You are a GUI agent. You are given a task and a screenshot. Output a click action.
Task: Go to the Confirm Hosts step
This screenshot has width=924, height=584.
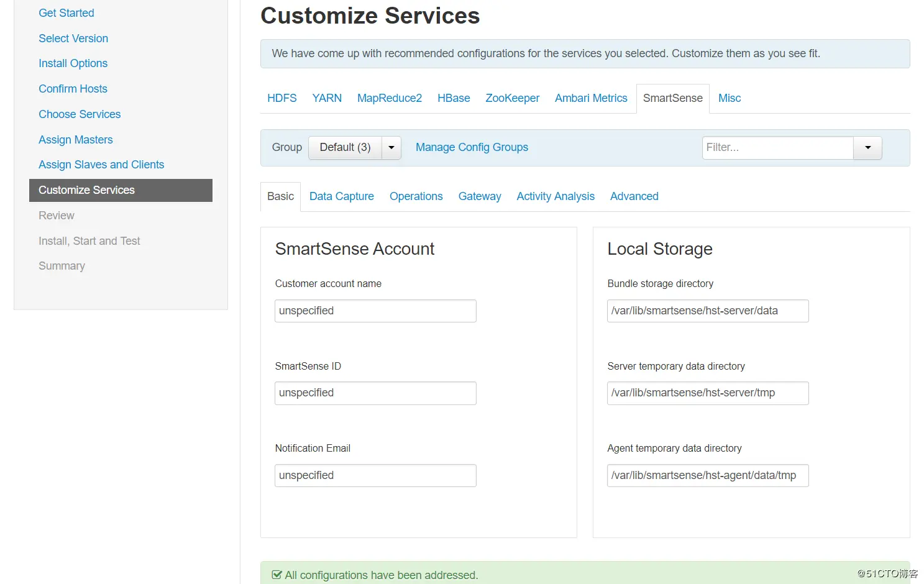73,89
